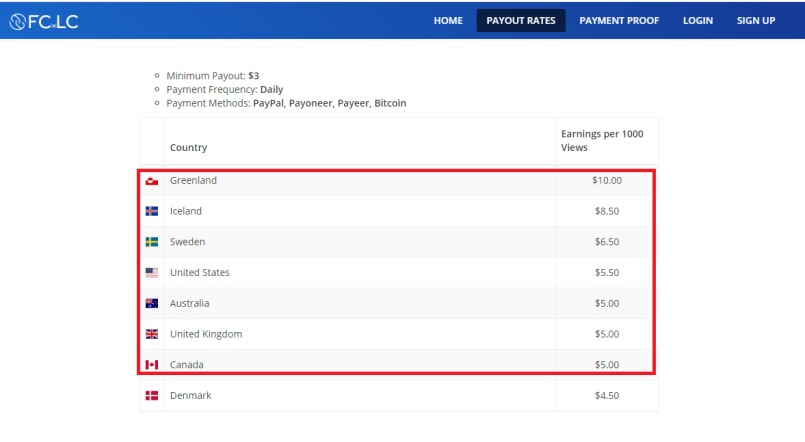Click the SIGN UP link
Viewport: 805px width, 442px height.
click(756, 21)
